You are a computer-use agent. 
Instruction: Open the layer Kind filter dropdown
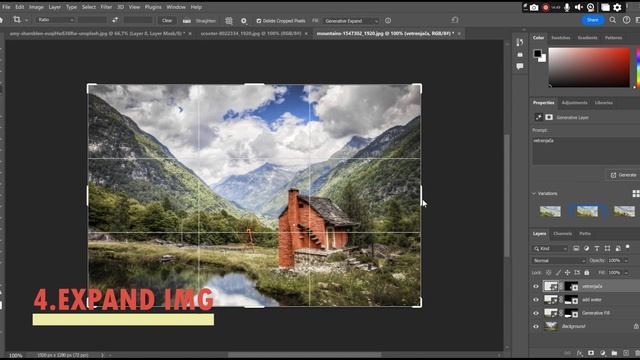coord(550,248)
